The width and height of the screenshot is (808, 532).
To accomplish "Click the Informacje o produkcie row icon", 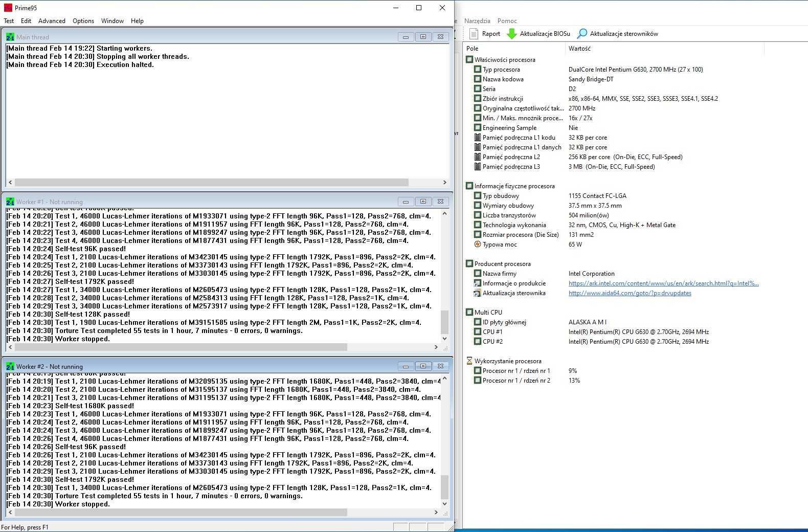I will [477, 283].
